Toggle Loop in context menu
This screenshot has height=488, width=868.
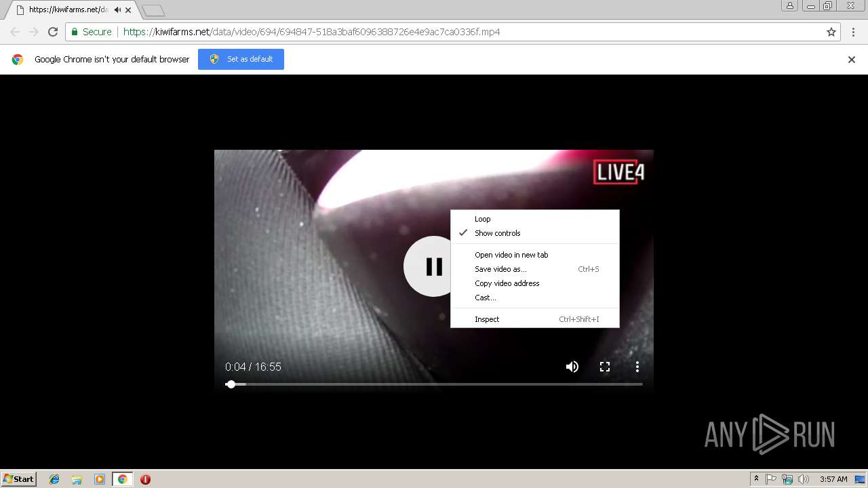point(534,219)
